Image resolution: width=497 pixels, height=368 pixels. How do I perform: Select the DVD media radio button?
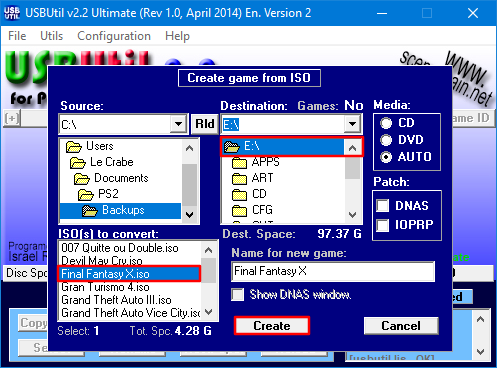[x=386, y=140]
